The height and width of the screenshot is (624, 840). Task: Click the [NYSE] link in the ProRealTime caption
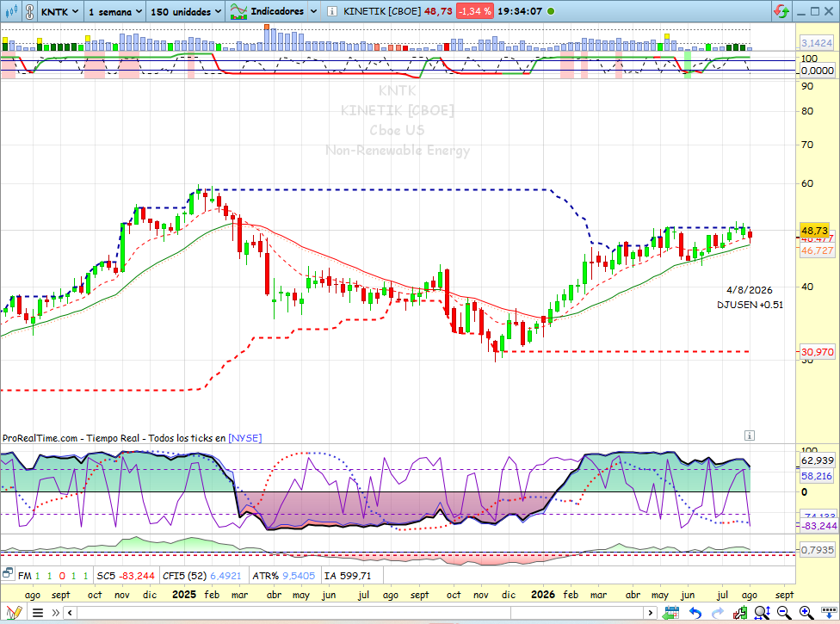[x=244, y=438]
